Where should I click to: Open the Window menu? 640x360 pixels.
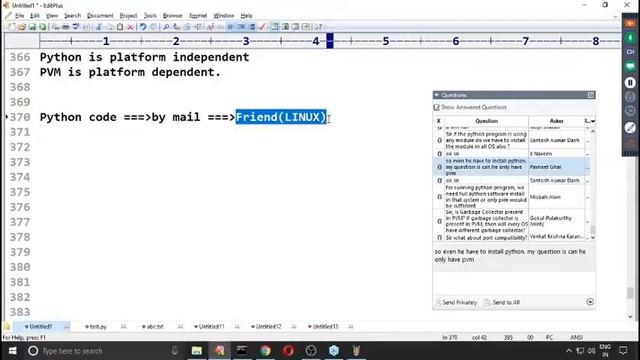224,16
